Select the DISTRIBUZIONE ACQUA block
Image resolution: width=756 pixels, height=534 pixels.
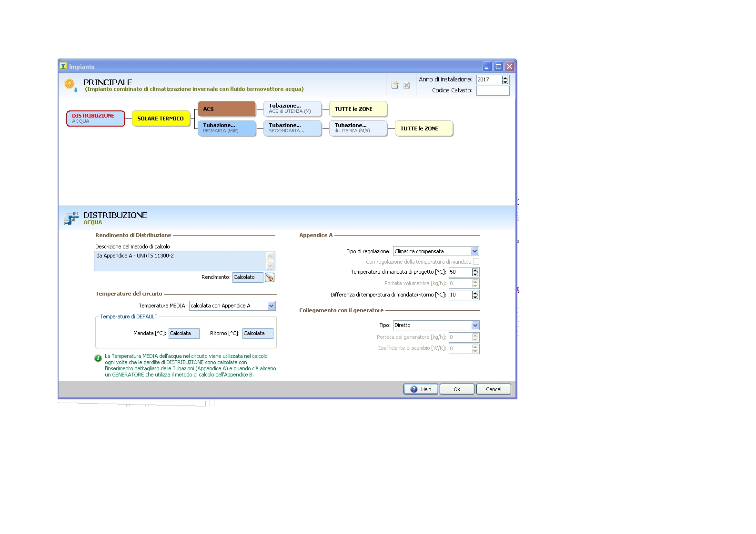95,119
